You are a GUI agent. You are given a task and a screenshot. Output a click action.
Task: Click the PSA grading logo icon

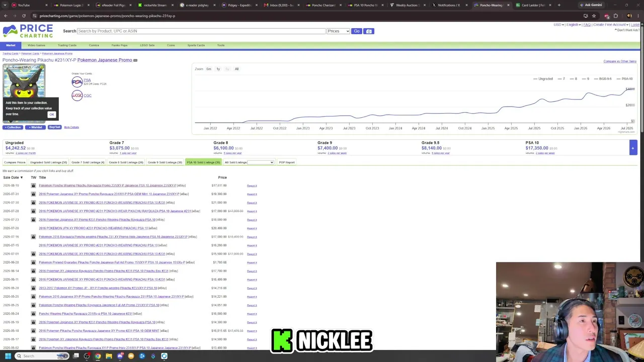click(x=77, y=81)
